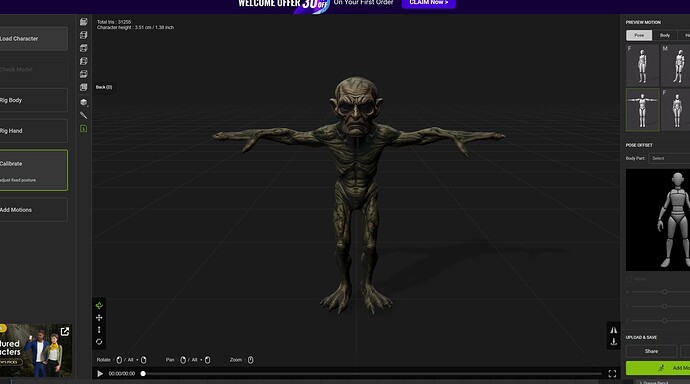The width and height of the screenshot is (690, 384).
Task: Click the 00:00/00:00 time readout
Action: tap(122, 373)
